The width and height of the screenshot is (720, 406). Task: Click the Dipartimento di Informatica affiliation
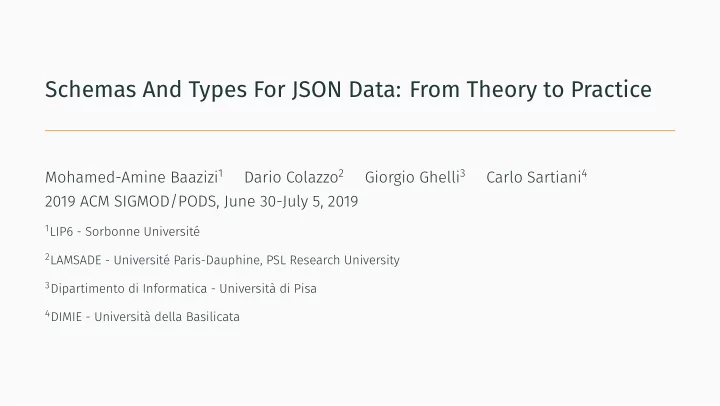tap(181, 288)
